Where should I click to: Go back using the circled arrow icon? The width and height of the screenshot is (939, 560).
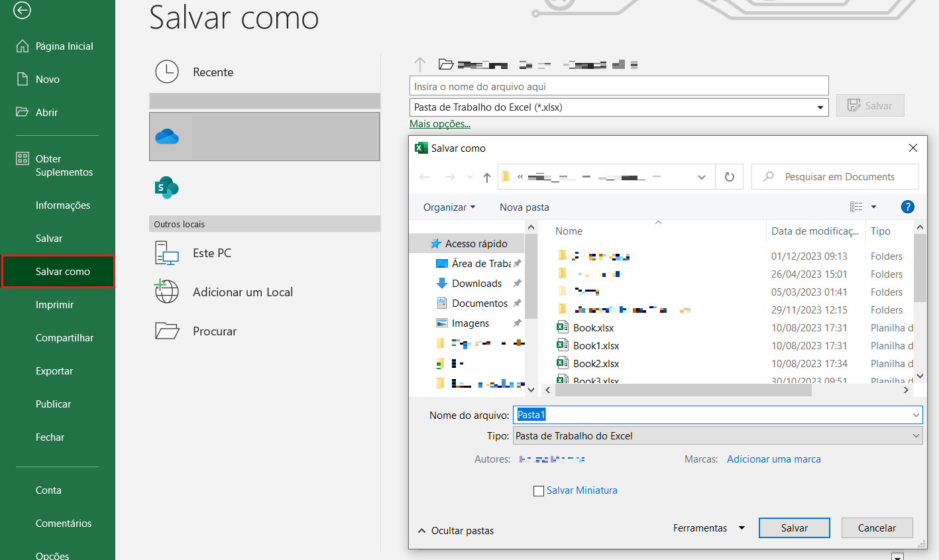(22, 10)
